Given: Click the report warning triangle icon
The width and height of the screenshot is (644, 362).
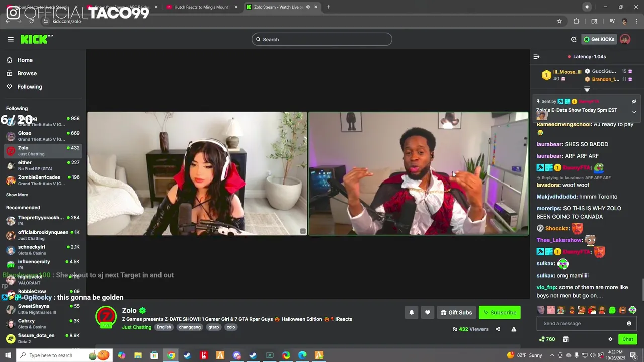Looking at the screenshot, I should [x=514, y=329].
